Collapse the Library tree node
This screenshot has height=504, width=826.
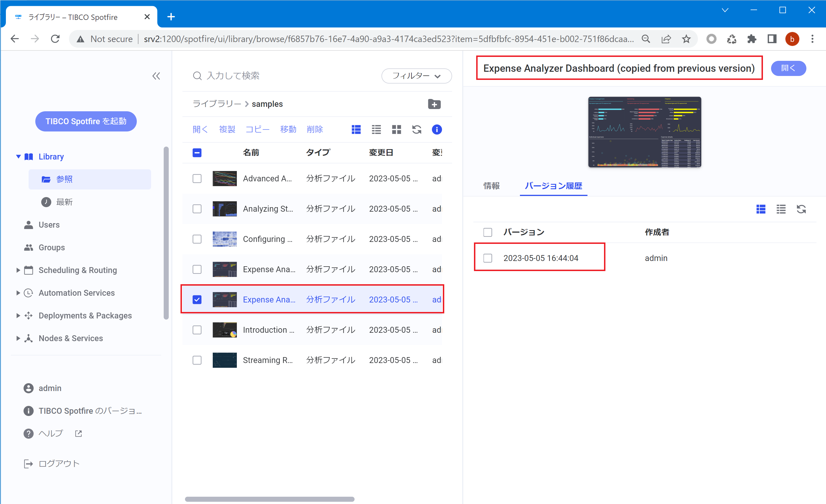[x=18, y=157]
